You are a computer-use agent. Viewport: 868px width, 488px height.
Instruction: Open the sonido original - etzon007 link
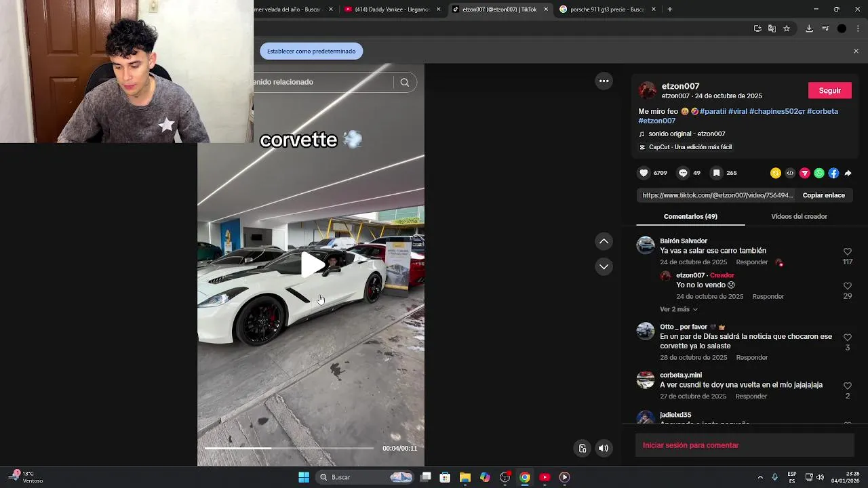686,134
